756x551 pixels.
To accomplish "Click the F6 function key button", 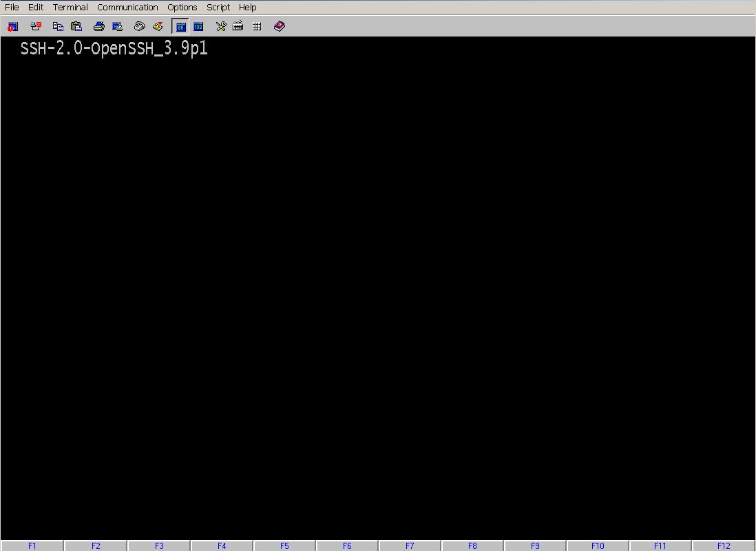I will tap(347, 545).
